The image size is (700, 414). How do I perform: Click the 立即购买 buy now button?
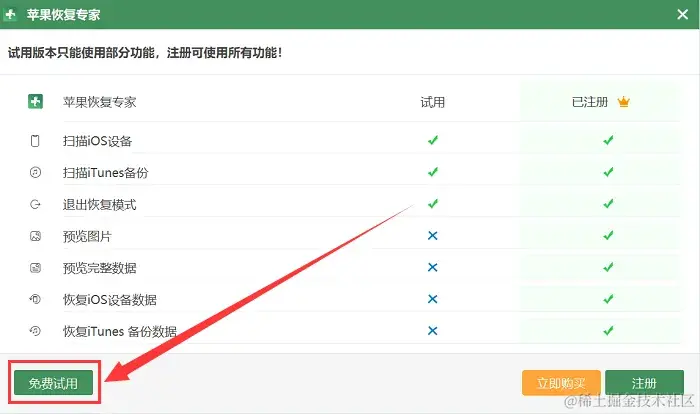point(561,383)
